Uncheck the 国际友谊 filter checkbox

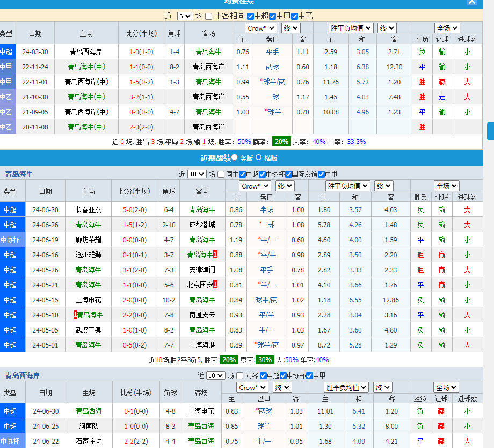click(x=288, y=174)
